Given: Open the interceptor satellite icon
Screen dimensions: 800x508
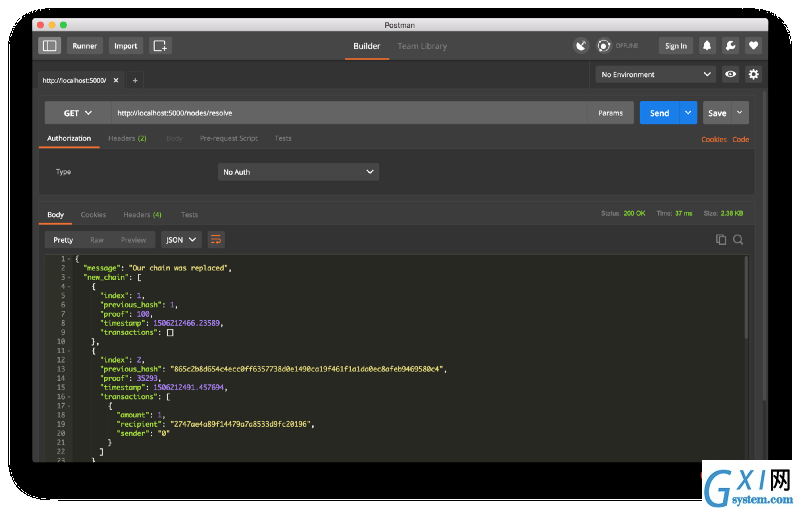Looking at the screenshot, I should click(x=581, y=45).
